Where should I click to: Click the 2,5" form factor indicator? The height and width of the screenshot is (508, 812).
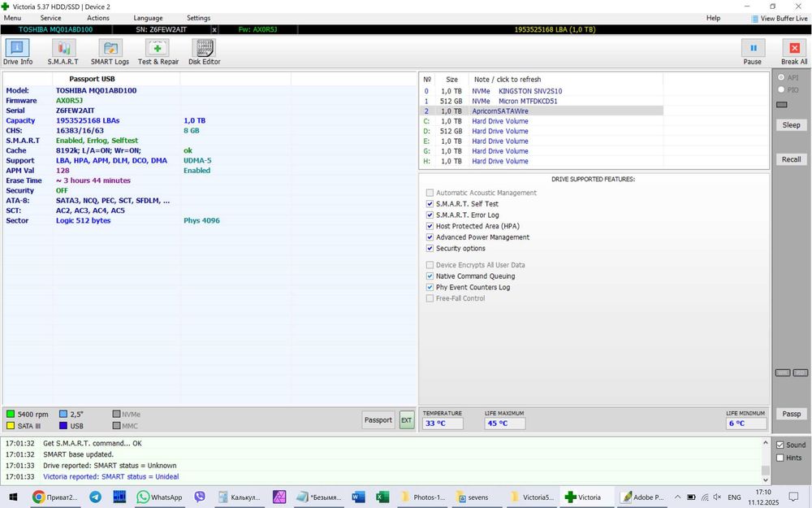pos(63,415)
